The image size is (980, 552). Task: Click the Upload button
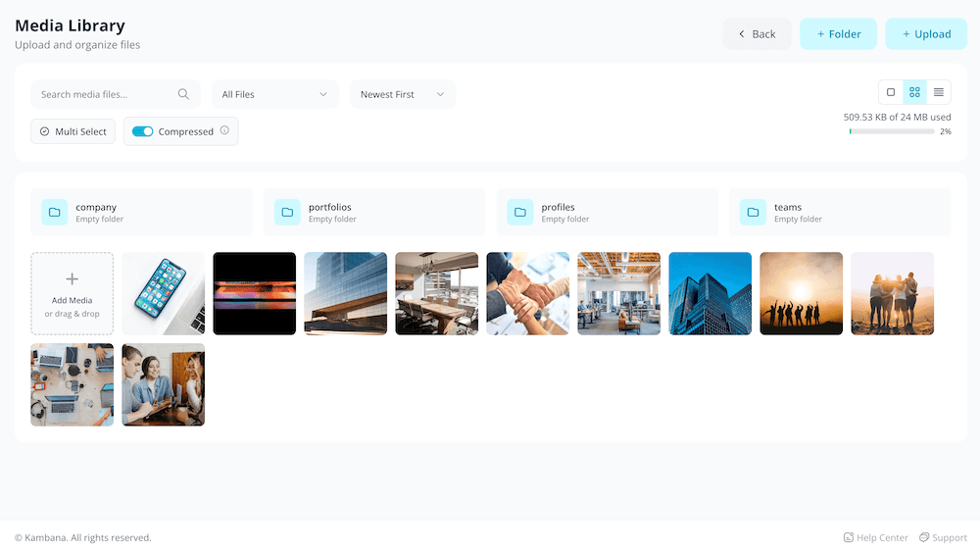[x=926, y=33]
